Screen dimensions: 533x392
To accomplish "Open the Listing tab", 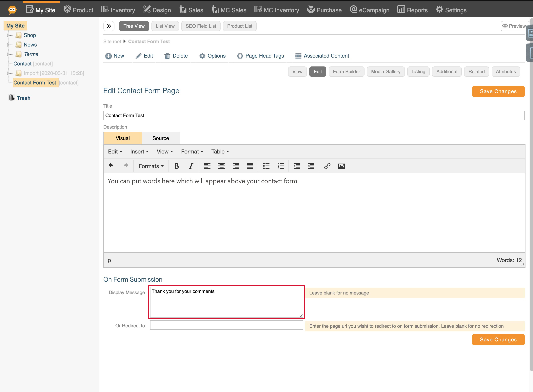I will pos(418,72).
